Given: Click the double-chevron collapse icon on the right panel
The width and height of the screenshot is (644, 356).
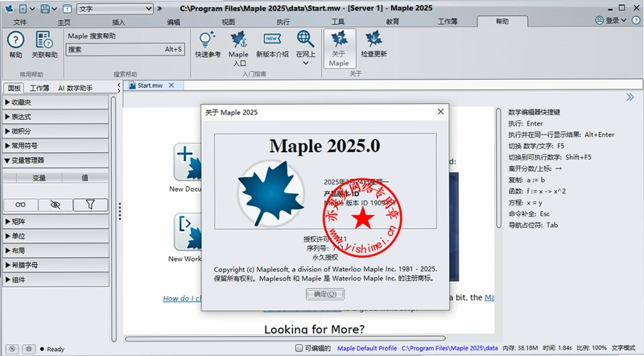Looking at the screenshot, I should [630, 97].
